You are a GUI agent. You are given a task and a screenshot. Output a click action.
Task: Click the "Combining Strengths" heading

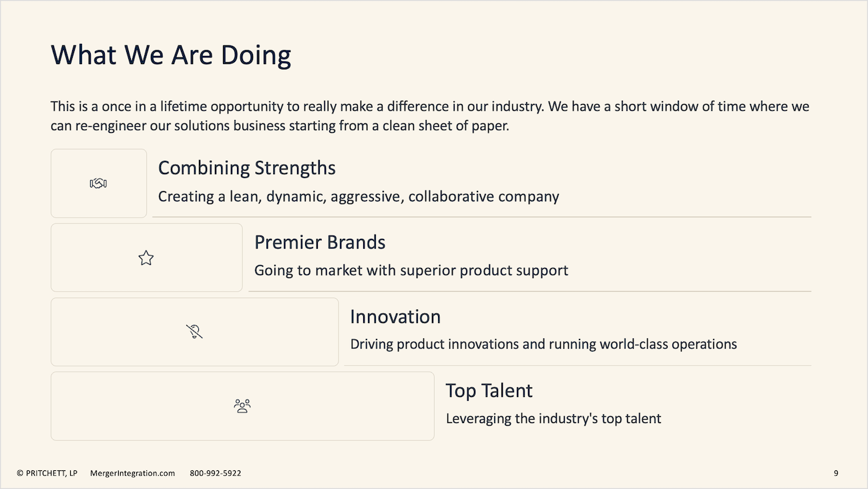247,168
